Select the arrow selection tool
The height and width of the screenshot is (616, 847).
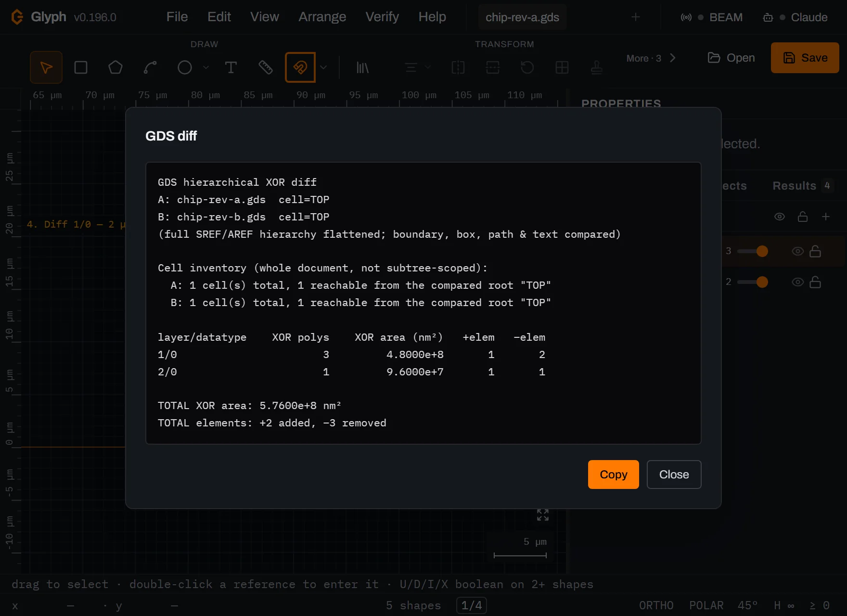pyautogui.click(x=46, y=67)
